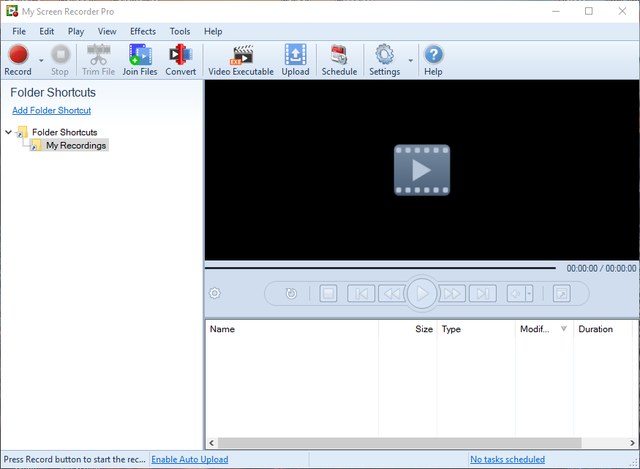Expand the Settings dropdown arrow

point(410,60)
